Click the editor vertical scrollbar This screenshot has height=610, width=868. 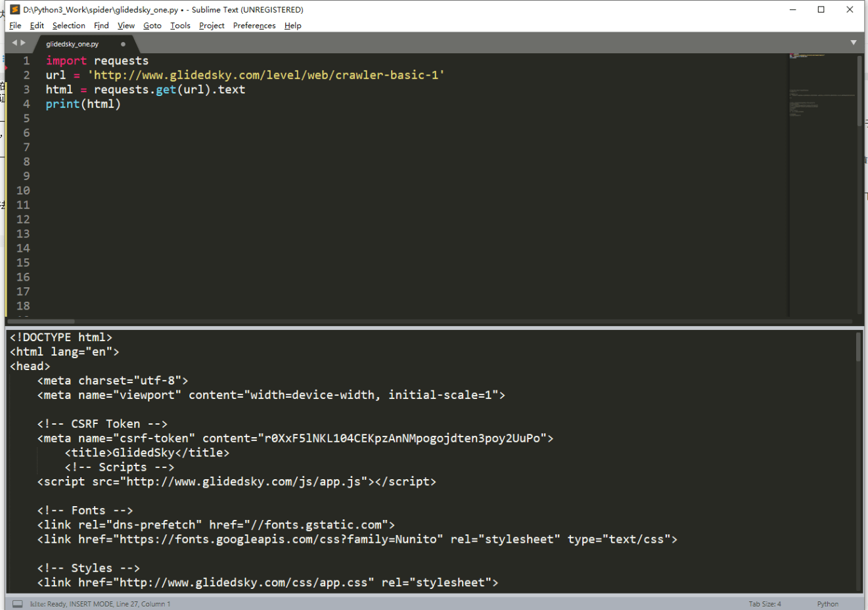tap(859, 91)
